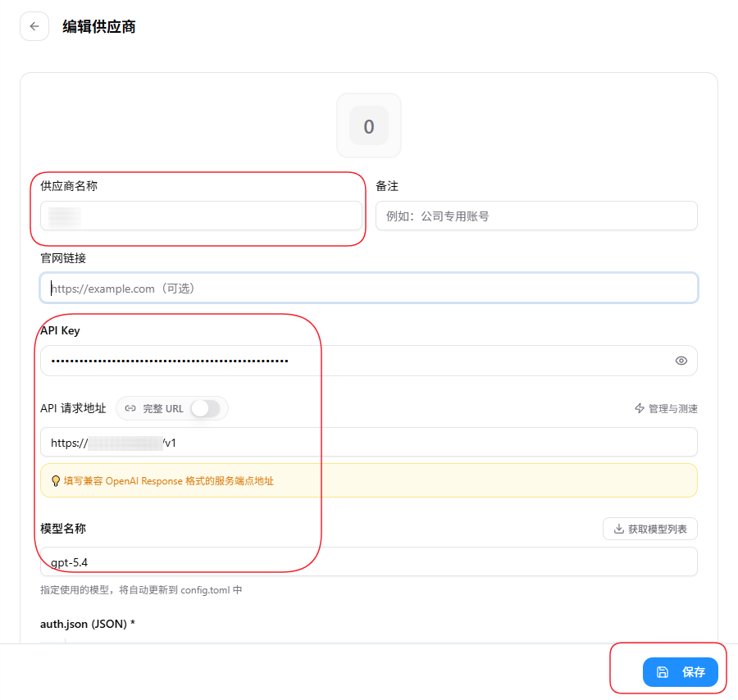Click the lightbulb icon in the yellow hint
Viewport: 738px width, 700px height.
(56, 481)
